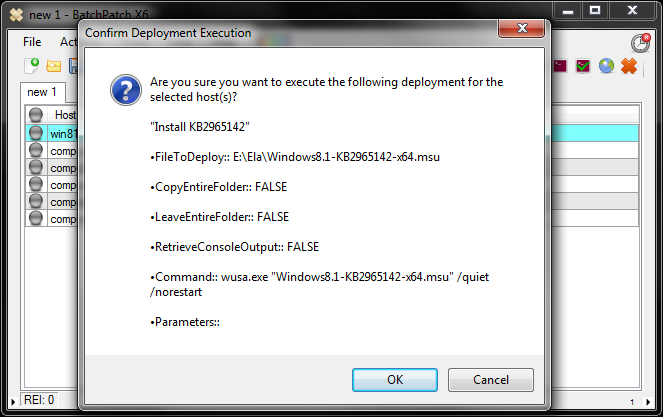Click the plain maroon console icon
The image size is (663, 417).
(x=559, y=66)
